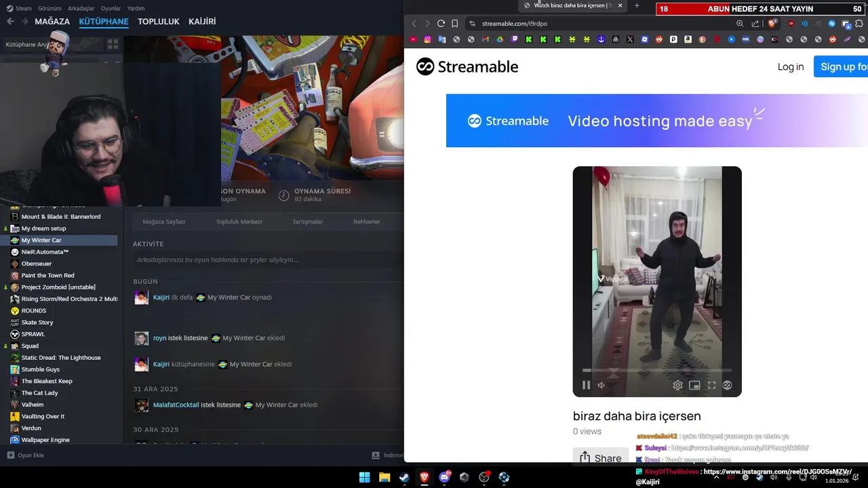Open the Arkadaşlar menu in Steam
868x488 pixels.
pos(81,8)
